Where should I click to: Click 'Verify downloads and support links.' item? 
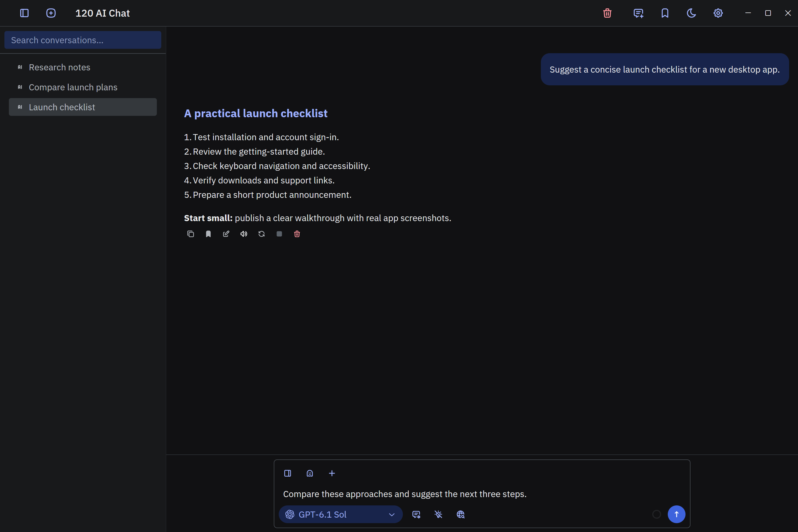point(264,180)
